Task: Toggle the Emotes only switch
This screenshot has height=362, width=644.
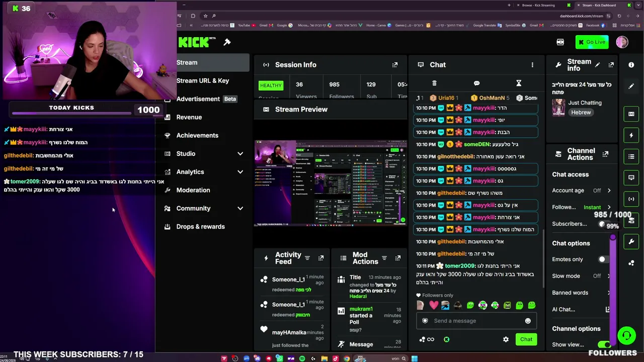Action: 603,259
